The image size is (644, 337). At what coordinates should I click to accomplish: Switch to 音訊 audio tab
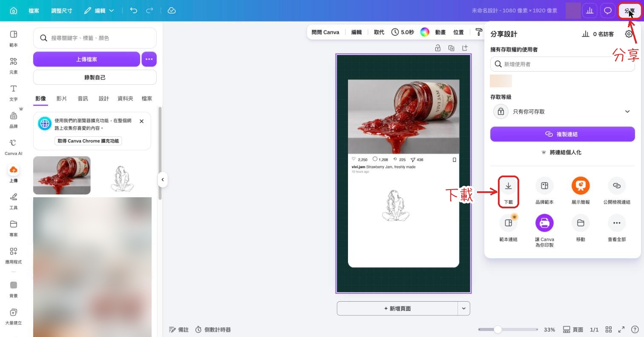(x=83, y=98)
